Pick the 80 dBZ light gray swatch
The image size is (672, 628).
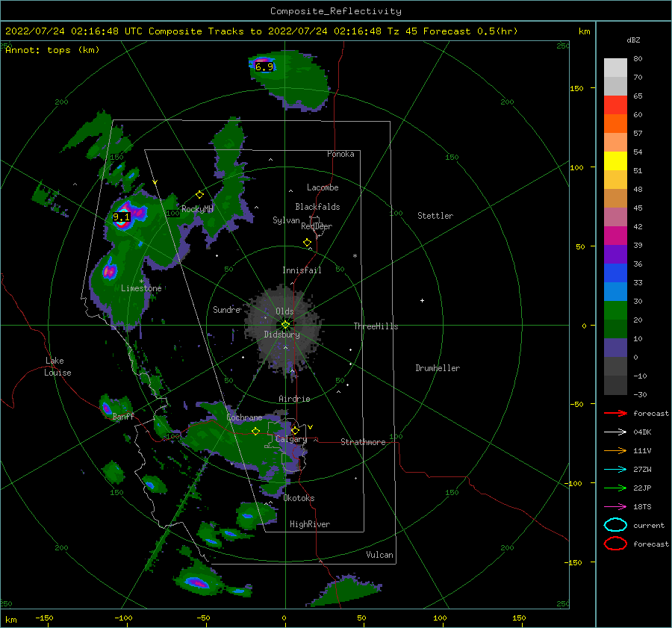(615, 67)
